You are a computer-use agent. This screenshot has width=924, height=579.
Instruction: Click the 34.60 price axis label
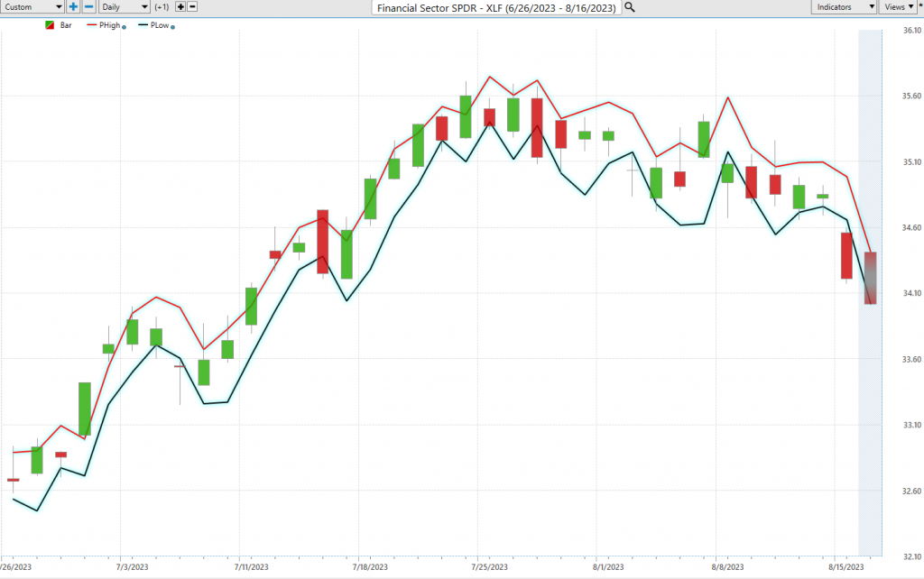[x=911, y=227]
